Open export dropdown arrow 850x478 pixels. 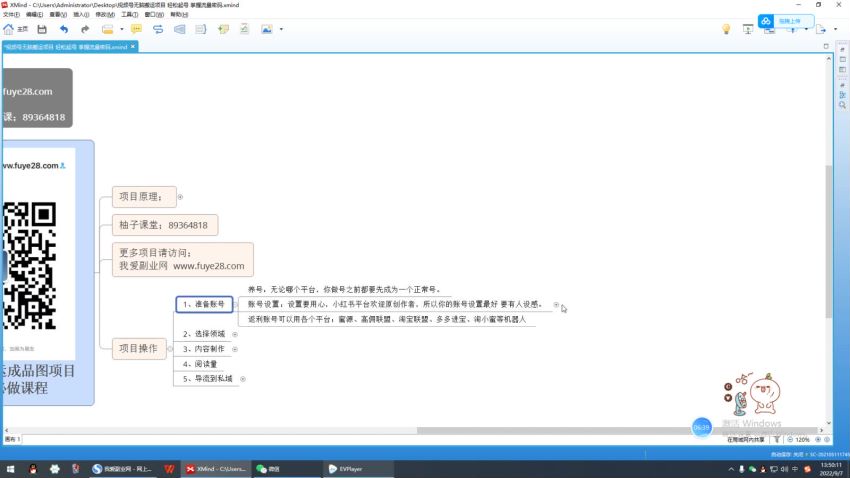pos(835,29)
